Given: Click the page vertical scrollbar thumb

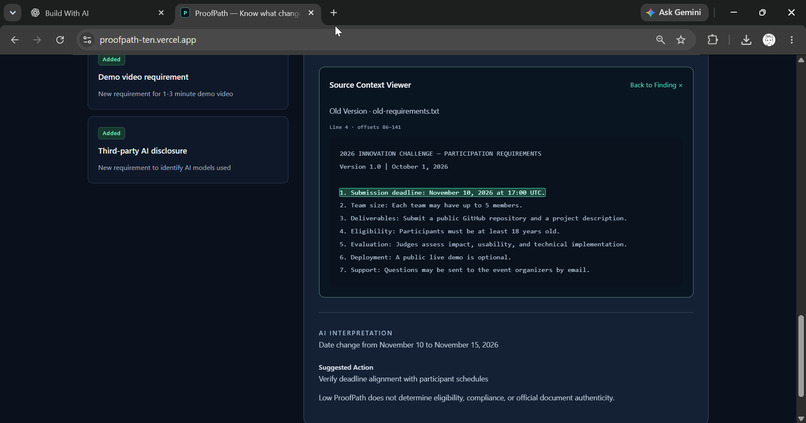Looking at the screenshot, I should click(x=800, y=356).
